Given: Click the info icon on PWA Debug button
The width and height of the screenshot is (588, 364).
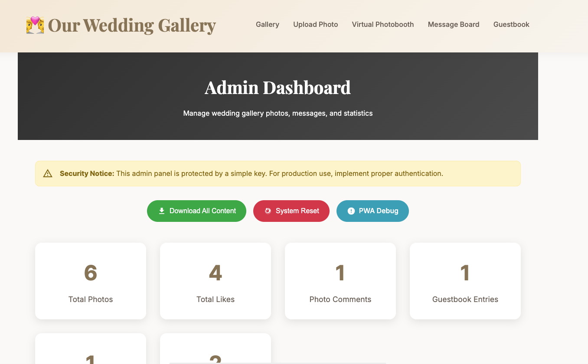Looking at the screenshot, I should pos(350,211).
